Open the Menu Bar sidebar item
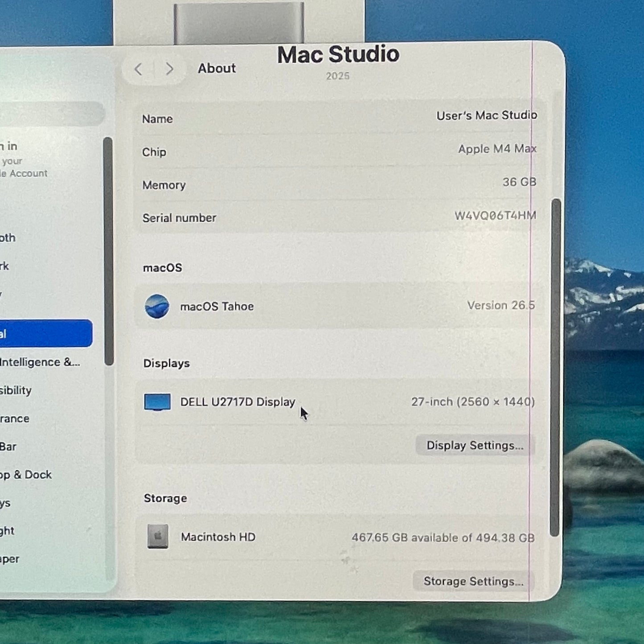The image size is (644, 644). tap(8, 447)
